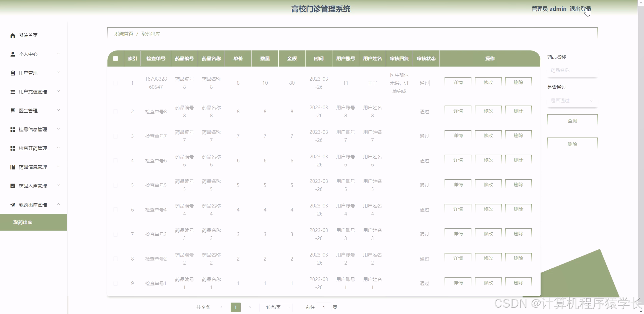Click 管理员 admin in header
The height and width of the screenshot is (314, 644).
pos(549,9)
